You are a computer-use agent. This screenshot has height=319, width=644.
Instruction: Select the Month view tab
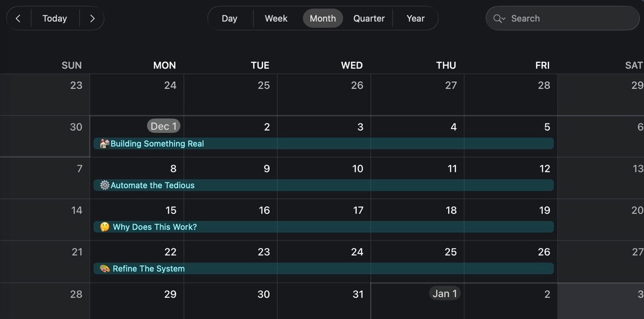(x=322, y=19)
